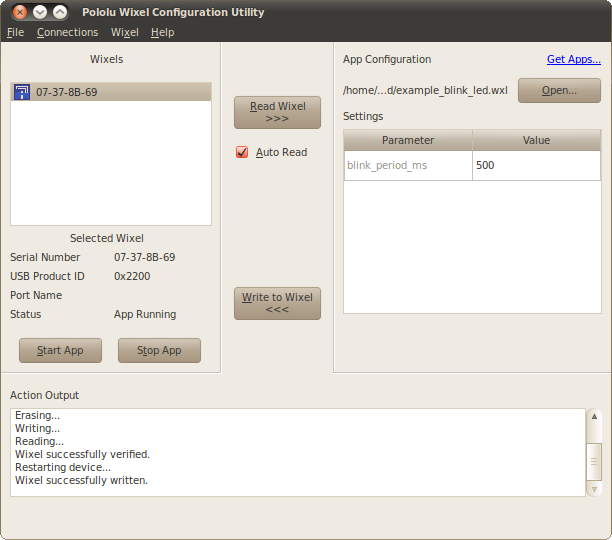612x540 pixels.
Task: Toggle the Auto Read checkbox
Action: (x=242, y=152)
